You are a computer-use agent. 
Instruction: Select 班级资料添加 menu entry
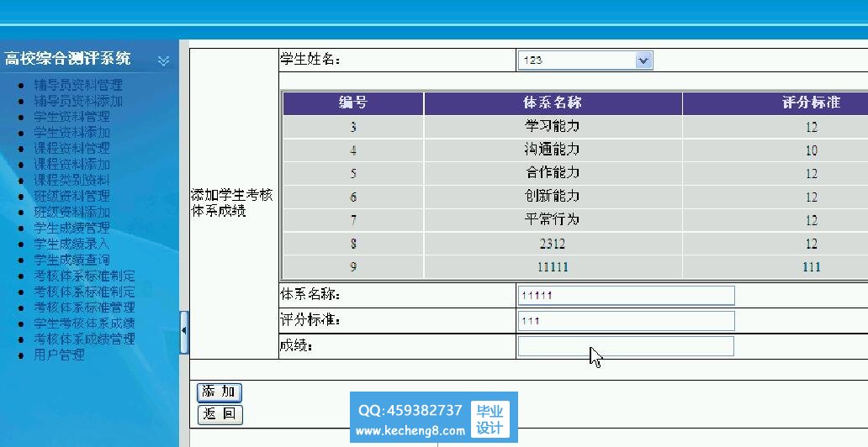click(72, 212)
